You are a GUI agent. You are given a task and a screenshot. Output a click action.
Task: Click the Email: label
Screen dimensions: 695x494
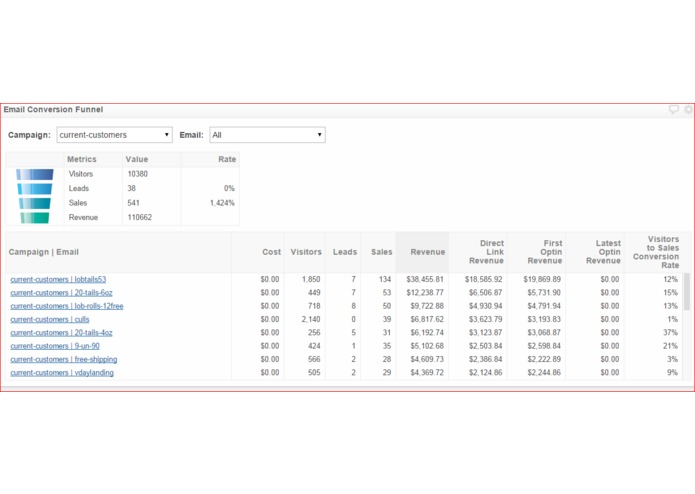[x=191, y=135]
